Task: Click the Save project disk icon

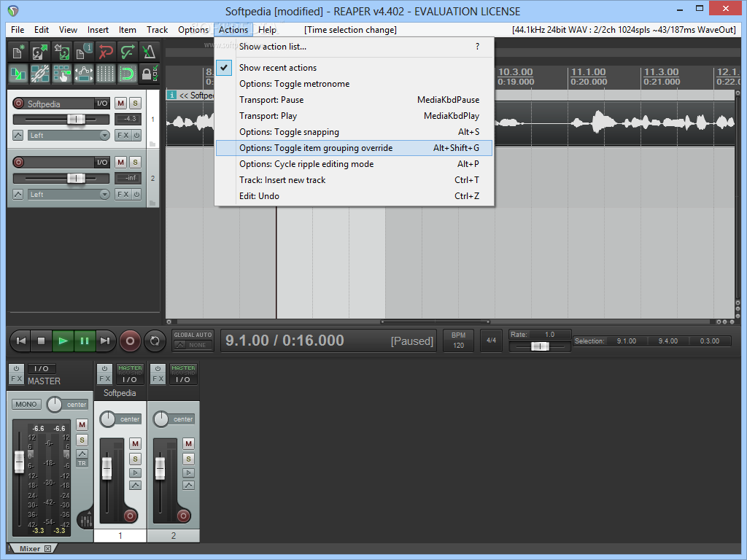Action: (x=62, y=52)
